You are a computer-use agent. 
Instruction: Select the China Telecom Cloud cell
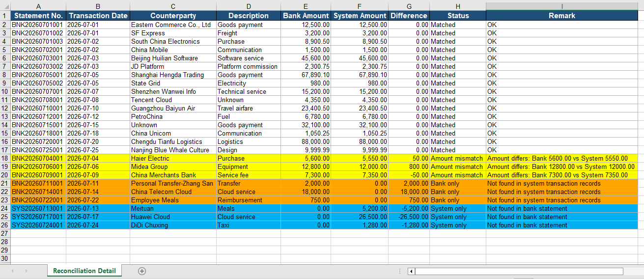click(173, 192)
